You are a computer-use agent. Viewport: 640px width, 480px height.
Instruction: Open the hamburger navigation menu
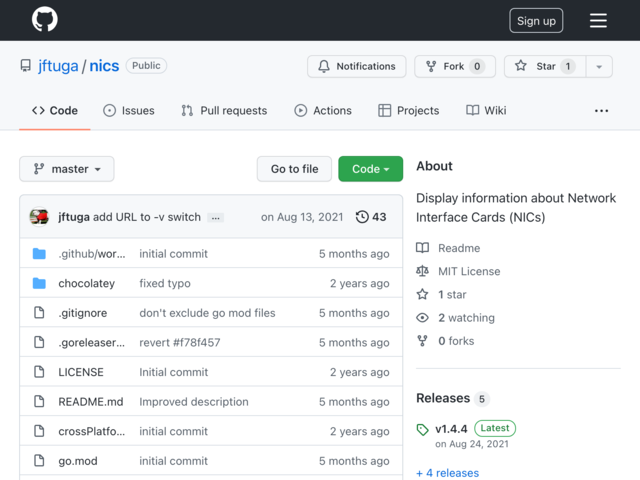click(598, 20)
